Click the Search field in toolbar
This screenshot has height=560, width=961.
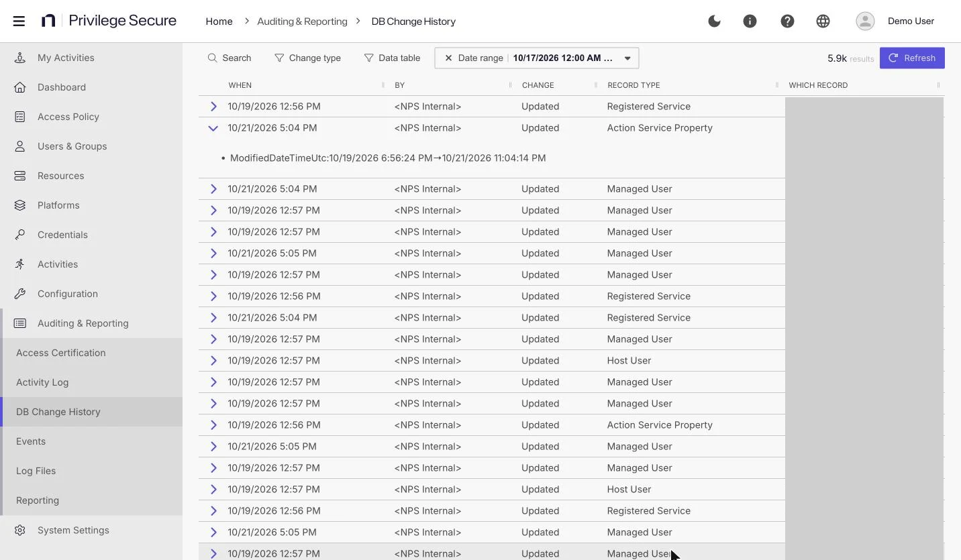click(230, 58)
